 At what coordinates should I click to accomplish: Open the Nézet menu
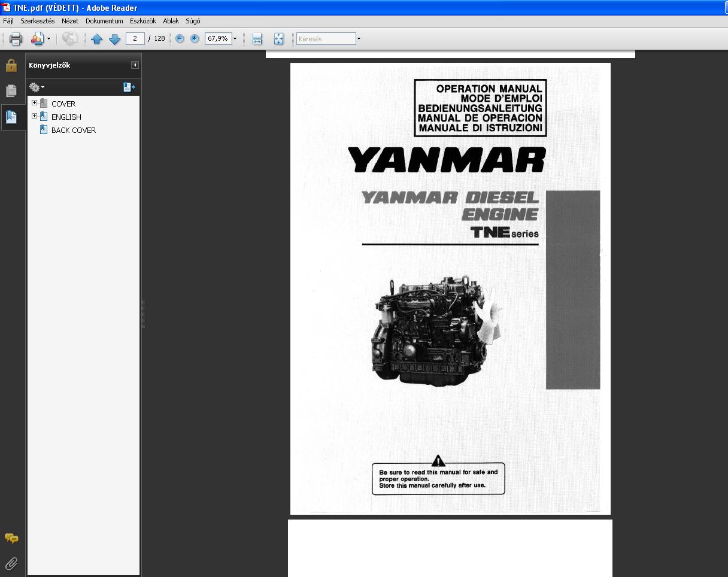[x=70, y=21]
